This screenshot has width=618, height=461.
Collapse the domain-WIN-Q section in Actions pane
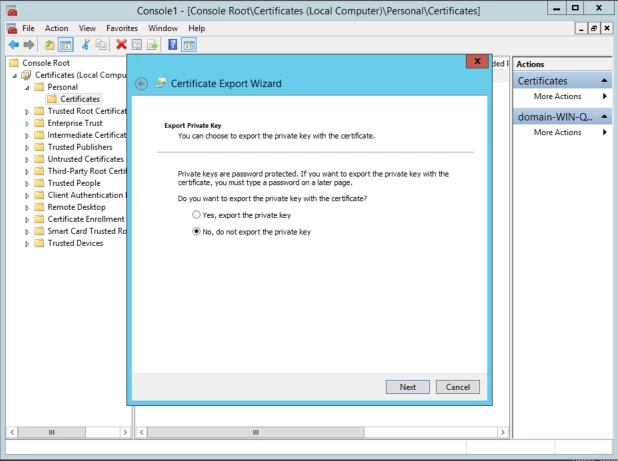pos(604,117)
